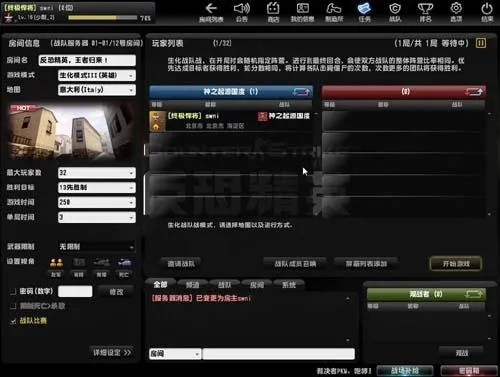Image resolution: width=500 pixels, height=377 pixels.
Task: Click switch-team arrow on red team header
Action: click(474, 92)
